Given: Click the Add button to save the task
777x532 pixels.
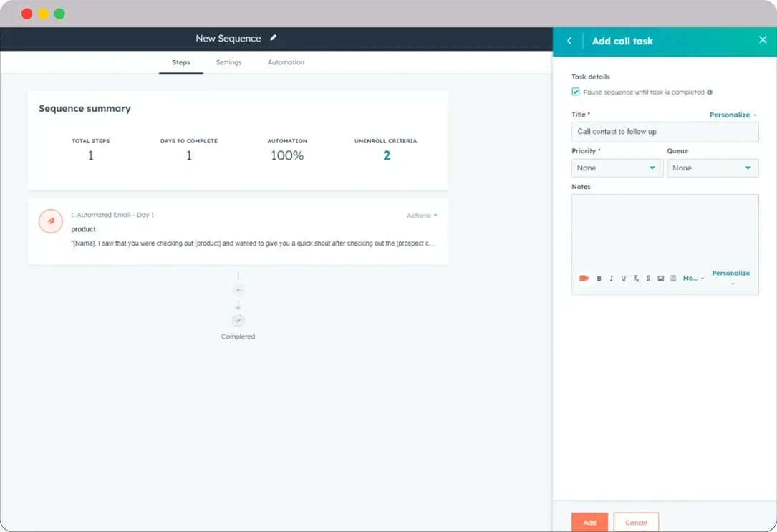Looking at the screenshot, I should (x=589, y=522).
